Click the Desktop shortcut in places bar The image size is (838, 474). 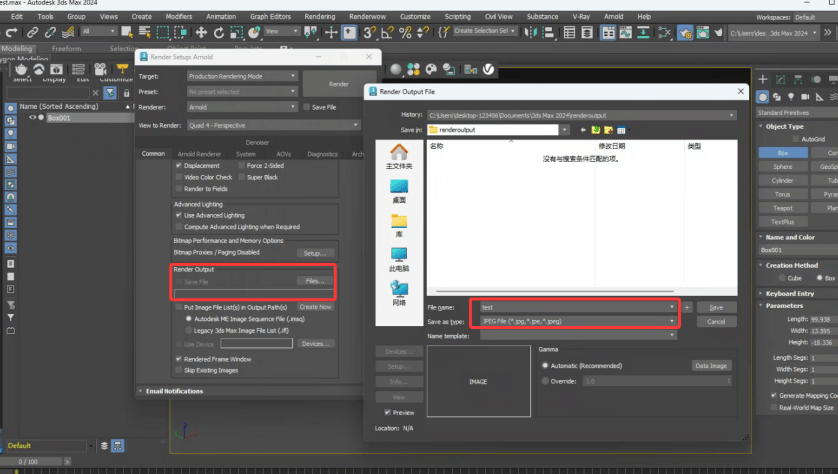[399, 191]
